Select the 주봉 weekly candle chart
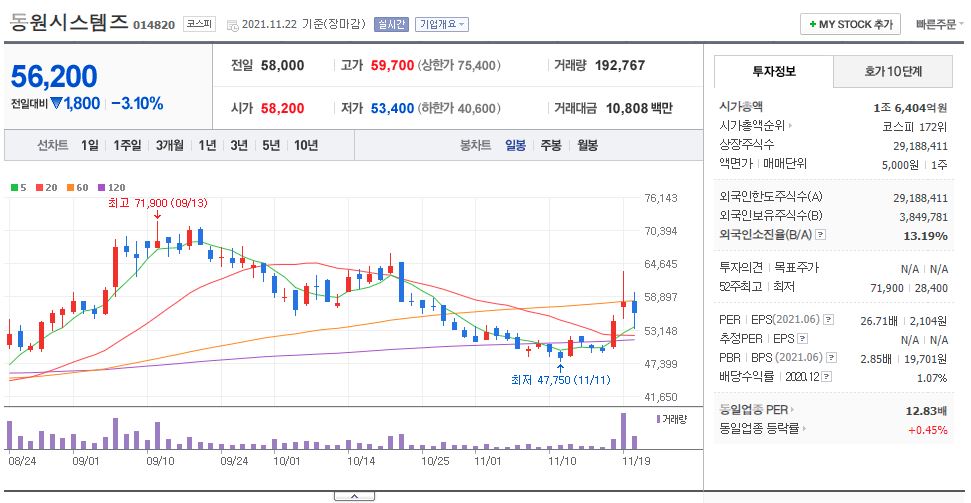971x503 pixels. pos(551,146)
